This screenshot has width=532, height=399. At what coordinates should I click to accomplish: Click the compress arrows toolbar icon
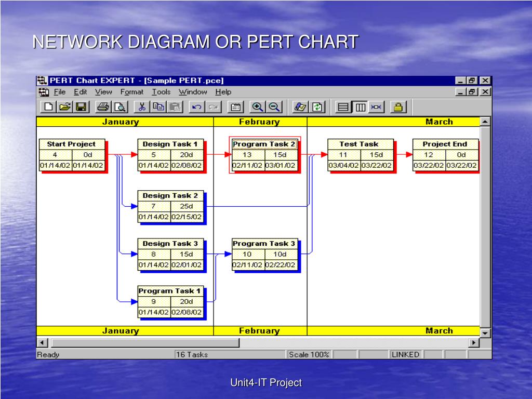click(376, 107)
